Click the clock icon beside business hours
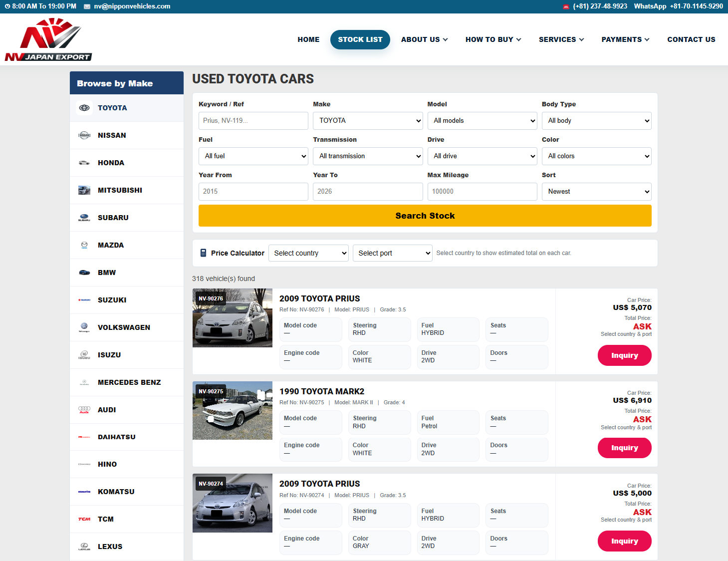The width and height of the screenshot is (728, 561). point(7,6)
